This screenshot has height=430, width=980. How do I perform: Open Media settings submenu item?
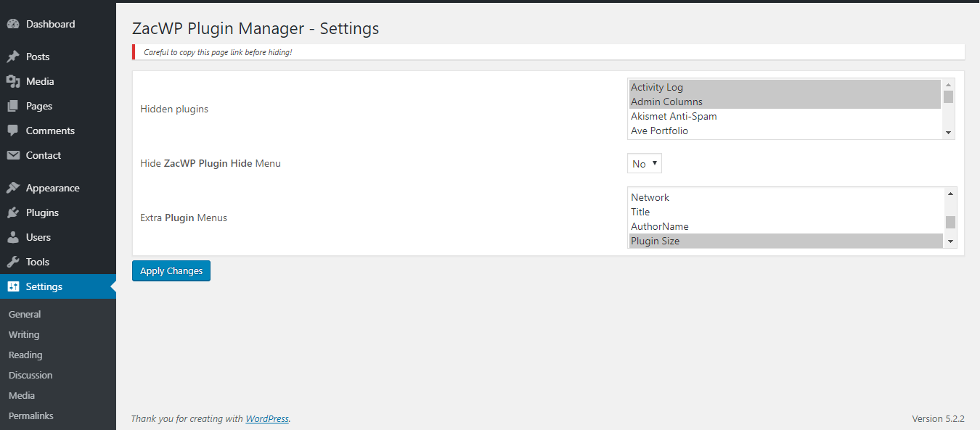coord(22,395)
